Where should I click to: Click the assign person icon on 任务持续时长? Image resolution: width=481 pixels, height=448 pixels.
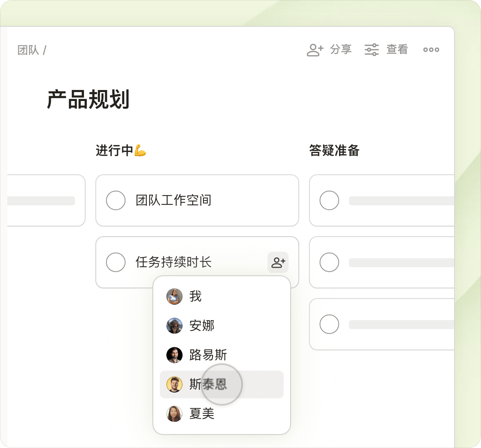pos(278,262)
